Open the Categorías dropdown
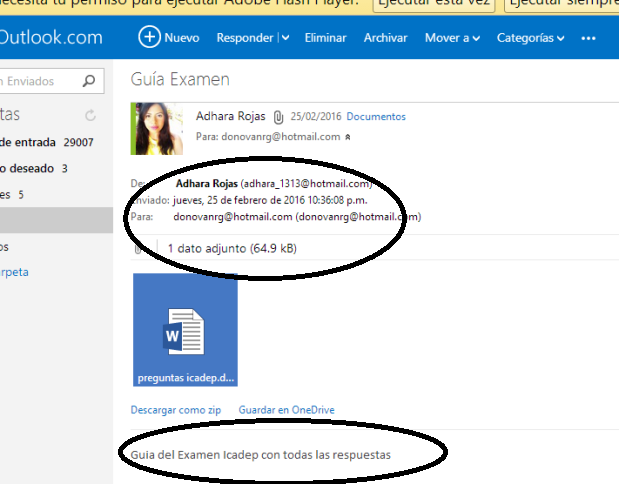This screenshot has width=619, height=484. [x=530, y=38]
